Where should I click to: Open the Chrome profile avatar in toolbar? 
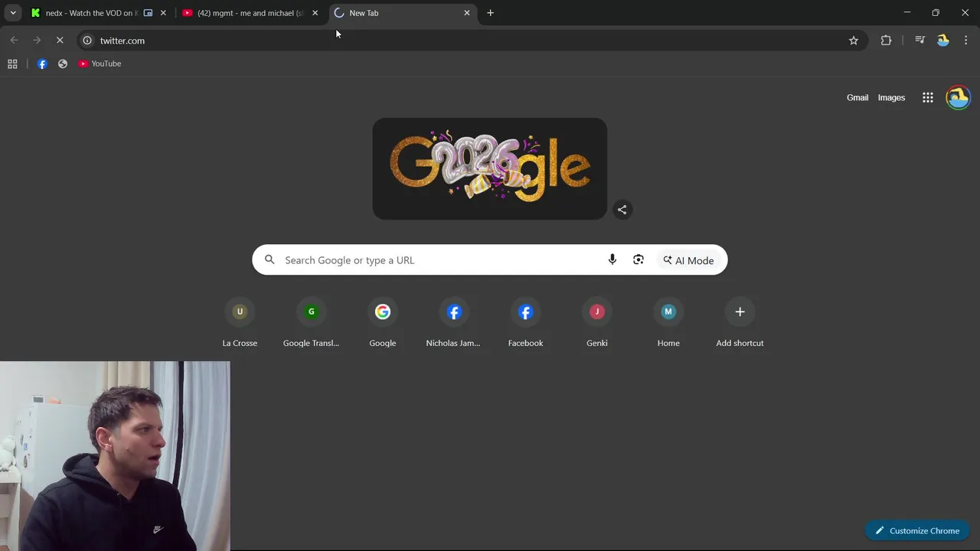pos(943,41)
